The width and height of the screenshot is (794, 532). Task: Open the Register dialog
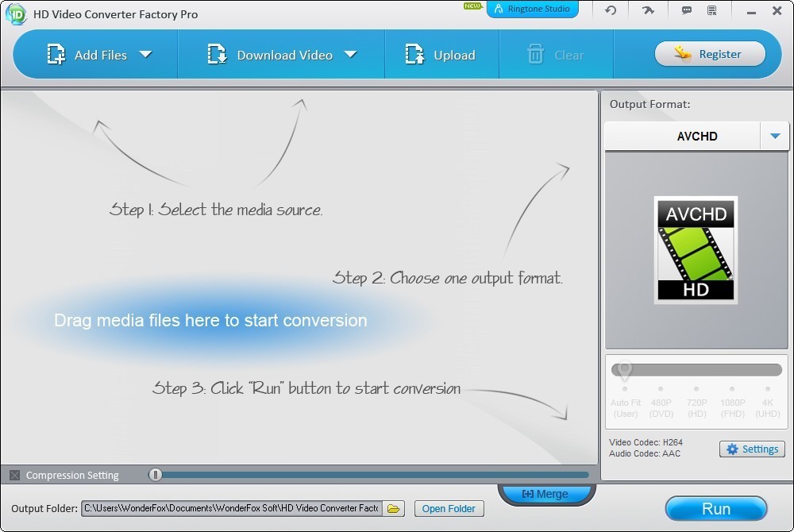point(710,54)
